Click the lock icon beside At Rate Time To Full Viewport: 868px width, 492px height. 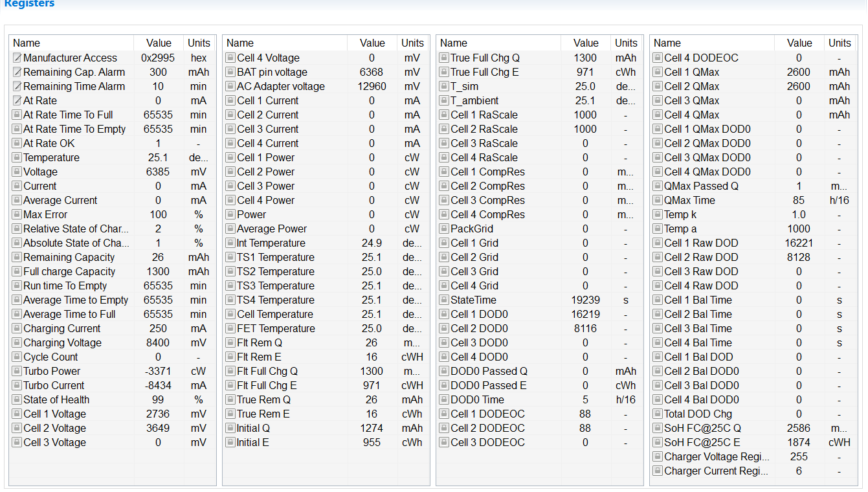17,115
